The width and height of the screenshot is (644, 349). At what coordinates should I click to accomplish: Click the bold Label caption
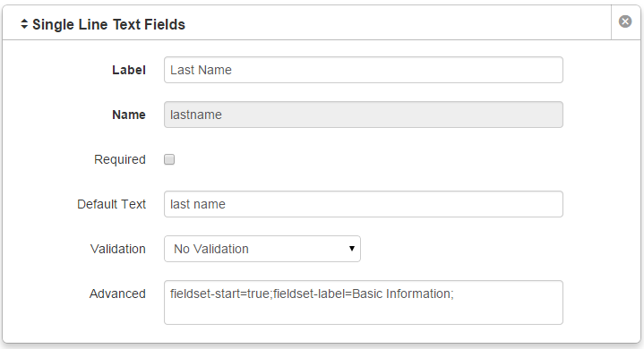coord(129,70)
